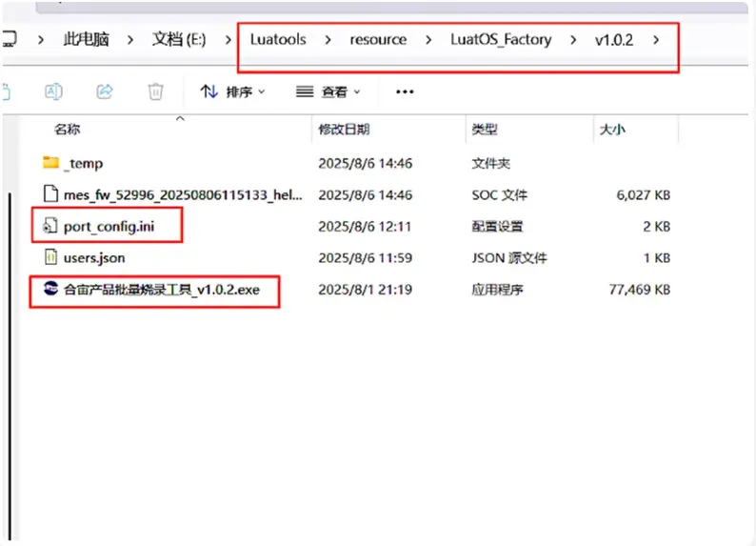
Task: Click the Delete trash icon
Action: point(156,91)
